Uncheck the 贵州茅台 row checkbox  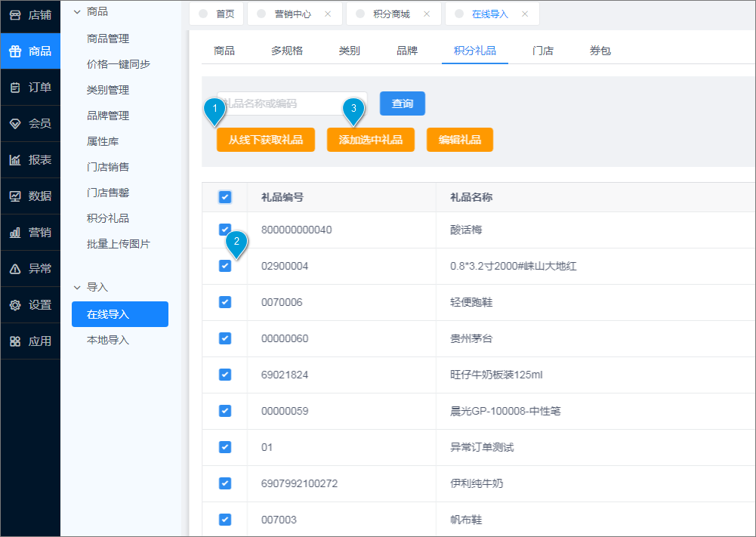(224, 338)
